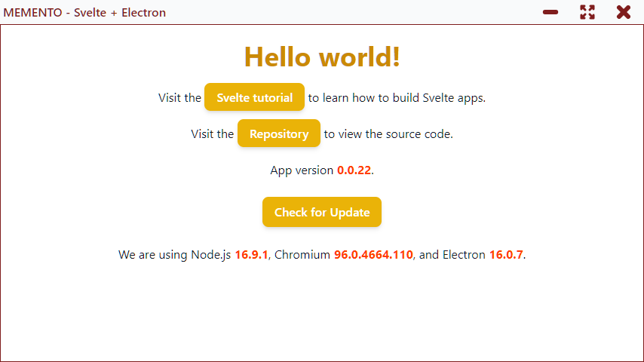The width and height of the screenshot is (644, 362).
Task: Click the Hello world! heading
Action: click(x=321, y=57)
